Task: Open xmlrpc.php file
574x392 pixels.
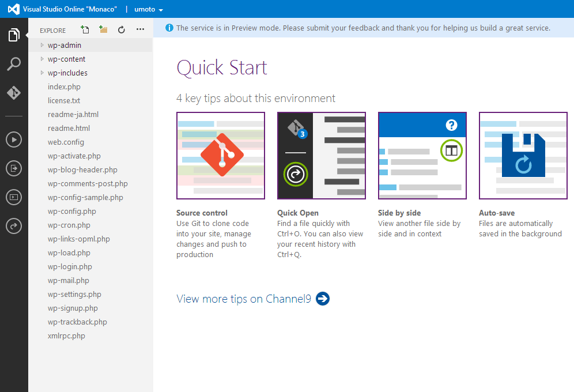Action: click(x=66, y=336)
